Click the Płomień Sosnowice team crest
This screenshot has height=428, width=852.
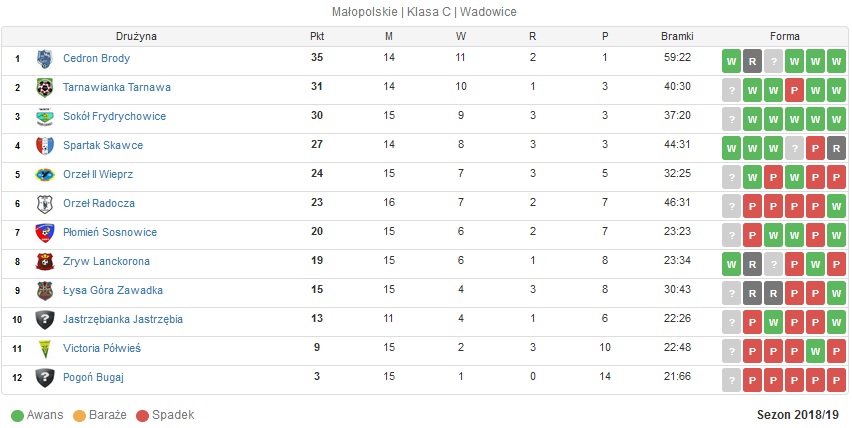[x=45, y=232]
